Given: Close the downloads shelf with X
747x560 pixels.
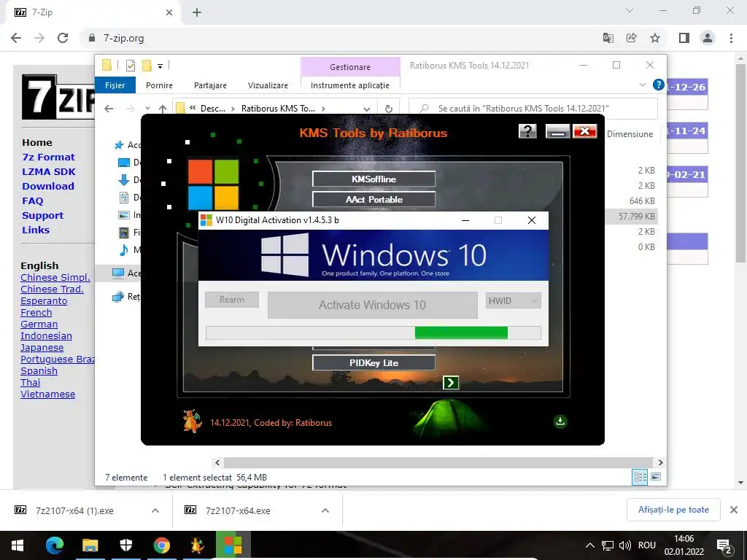Looking at the screenshot, I should [x=734, y=510].
